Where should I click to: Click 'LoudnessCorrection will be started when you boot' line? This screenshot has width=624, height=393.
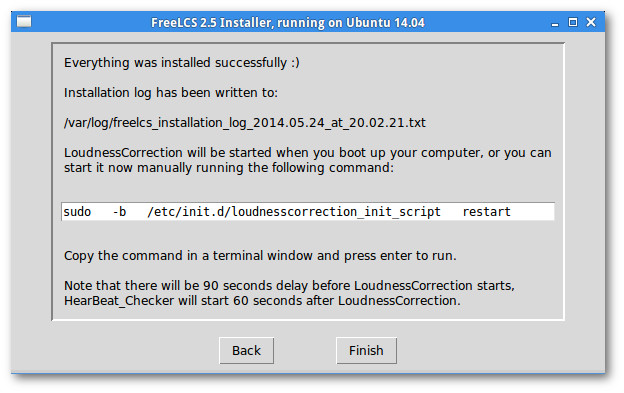pyautogui.click(x=308, y=153)
